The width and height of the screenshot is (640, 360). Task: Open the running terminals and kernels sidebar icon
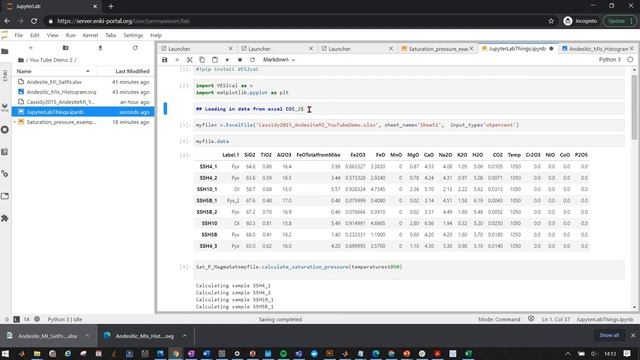point(5,130)
